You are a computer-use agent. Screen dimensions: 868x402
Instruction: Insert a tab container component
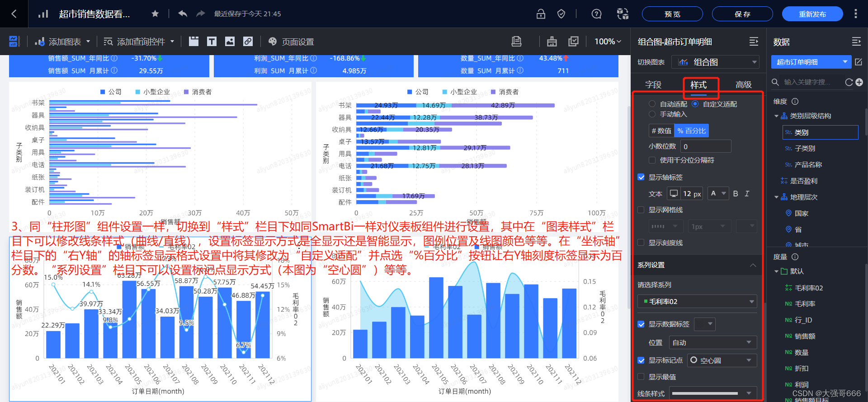point(193,42)
